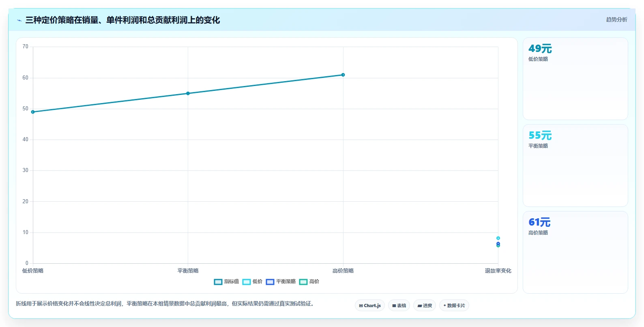Select the 低价策略 data point on the line
The width and height of the screenshot is (644, 327).
33,112
